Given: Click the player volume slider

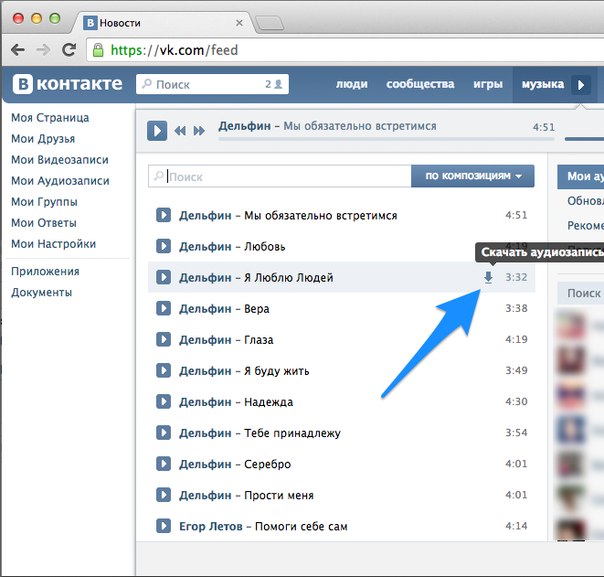Looking at the screenshot, I should point(584,139).
